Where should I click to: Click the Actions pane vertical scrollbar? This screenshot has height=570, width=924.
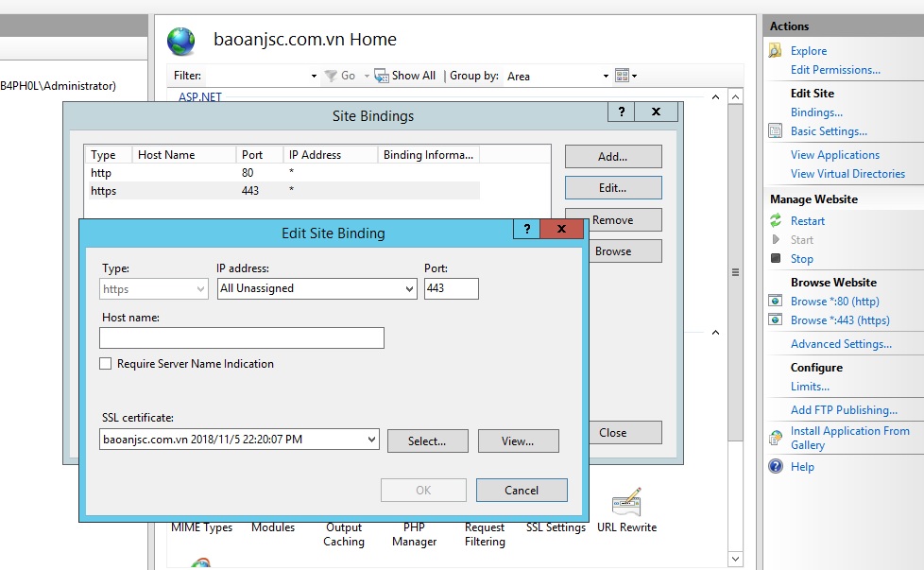click(x=736, y=272)
